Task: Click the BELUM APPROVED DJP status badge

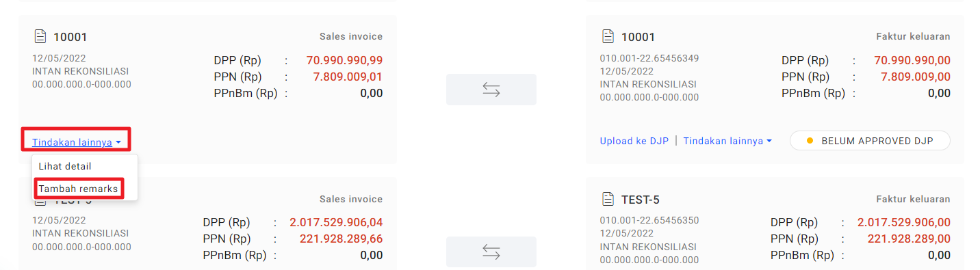Action: tap(870, 141)
